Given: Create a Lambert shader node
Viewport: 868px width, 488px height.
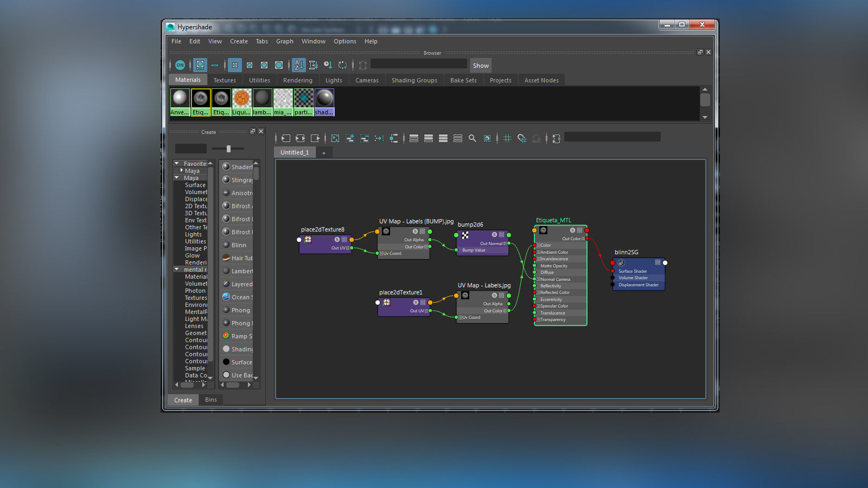Looking at the screenshot, I should (x=237, y=271).
